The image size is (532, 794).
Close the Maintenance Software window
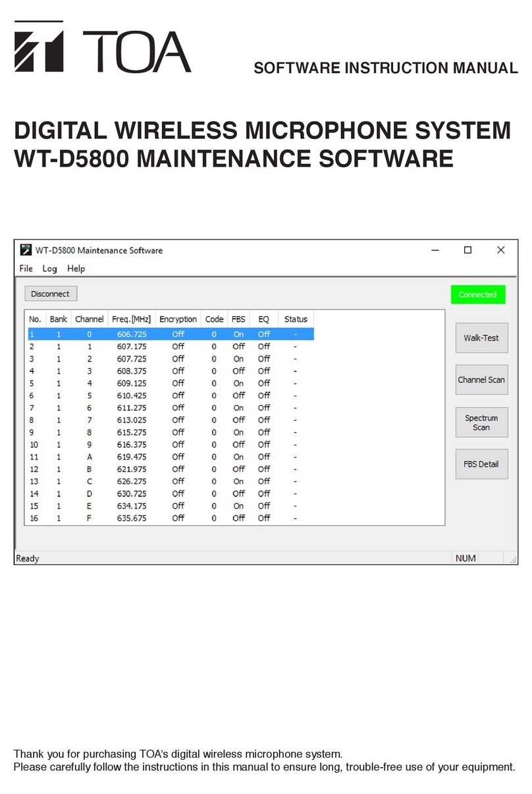(x=500, y=250)
